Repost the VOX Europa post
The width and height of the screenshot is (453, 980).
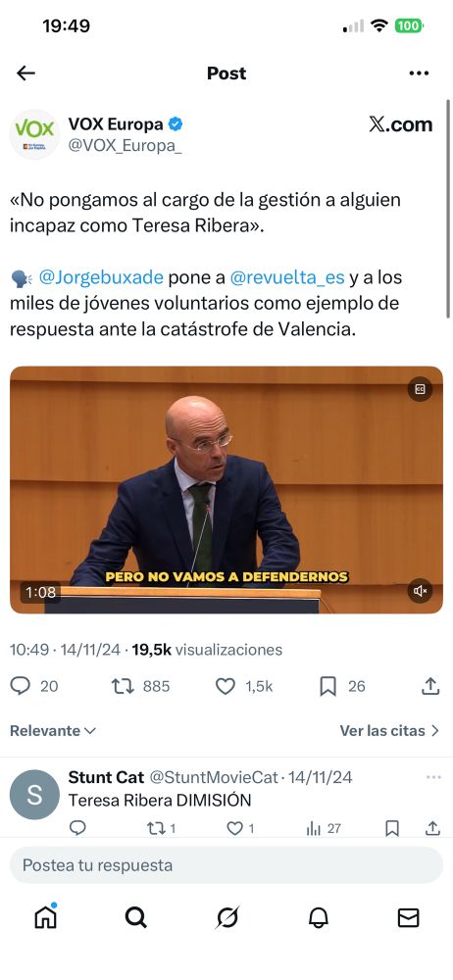click(123, 686)
